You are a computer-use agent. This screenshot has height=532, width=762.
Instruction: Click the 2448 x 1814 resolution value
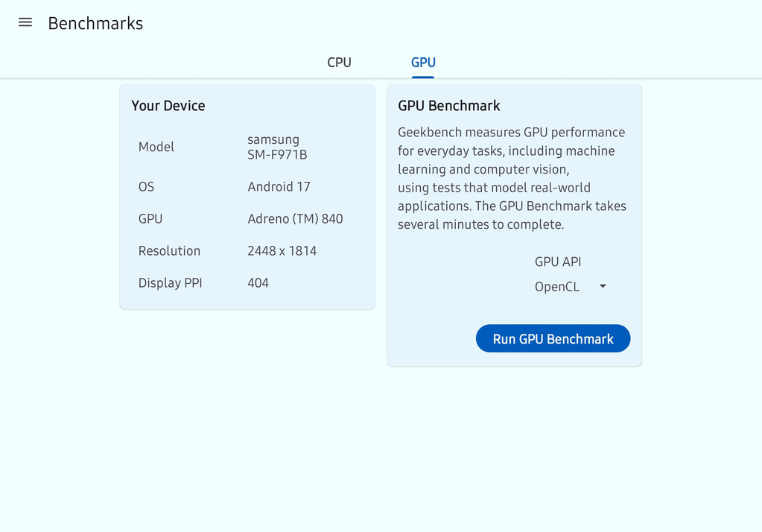(x=282, y=251)
